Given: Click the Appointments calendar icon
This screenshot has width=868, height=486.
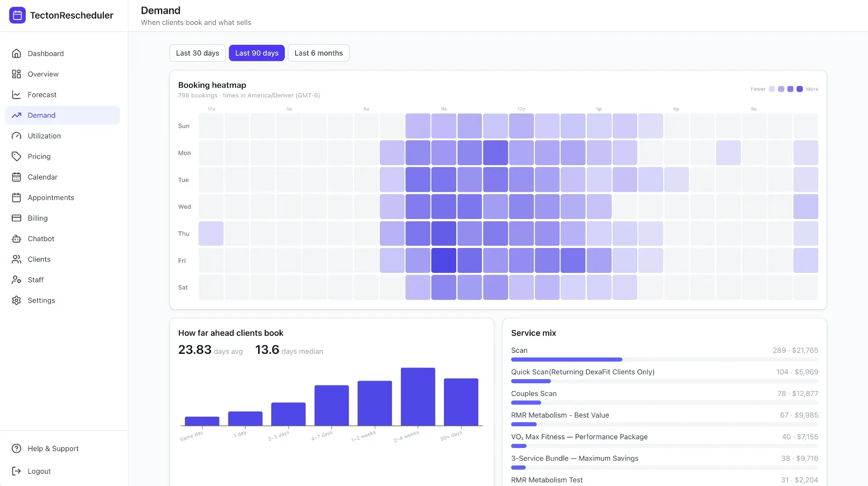Looking at the screenshot, I should 17,198.
